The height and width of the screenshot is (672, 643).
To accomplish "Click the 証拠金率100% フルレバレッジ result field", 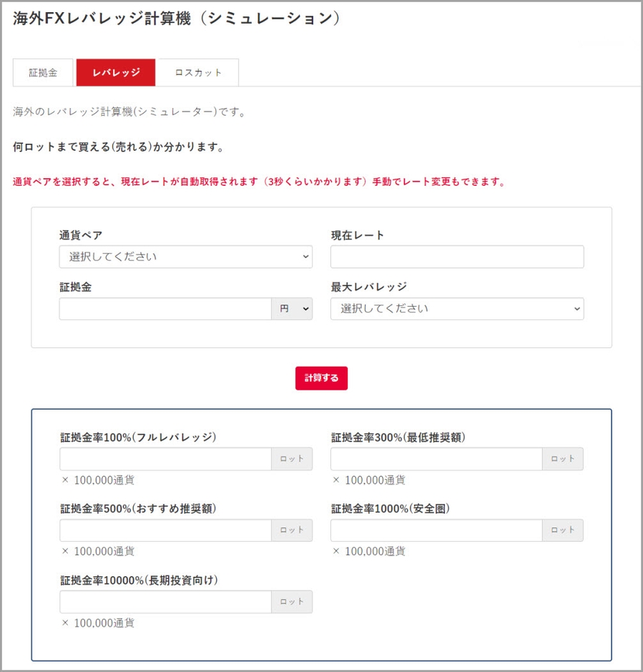I will (165, 459).
